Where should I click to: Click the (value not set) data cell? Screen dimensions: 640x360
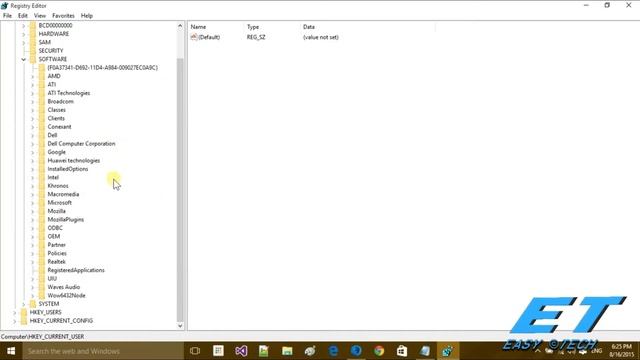click(x=320, y=37)
